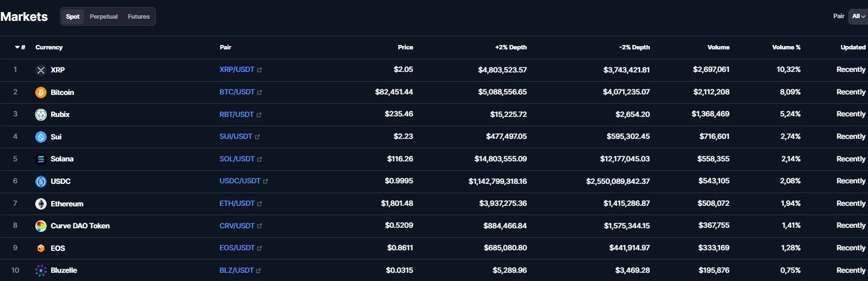Click the Solana logo icon

pos(41,159)
